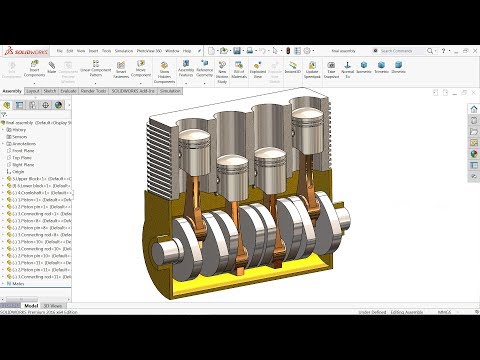
Task: Switch to Sketch tab
Action: tap(50, 91)
